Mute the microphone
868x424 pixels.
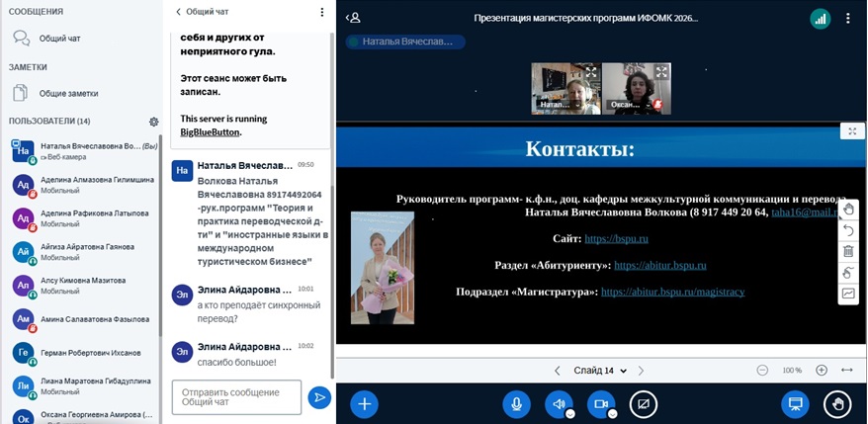(515, 403)
